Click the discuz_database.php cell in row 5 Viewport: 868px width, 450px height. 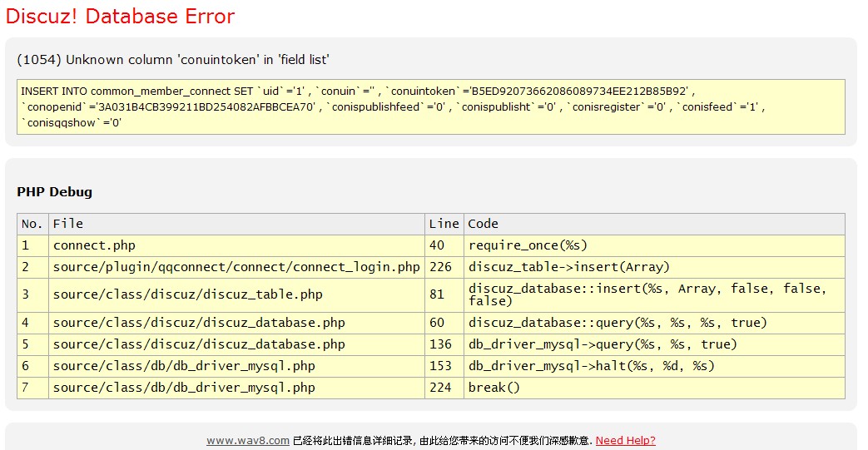[x=199, y=344]
